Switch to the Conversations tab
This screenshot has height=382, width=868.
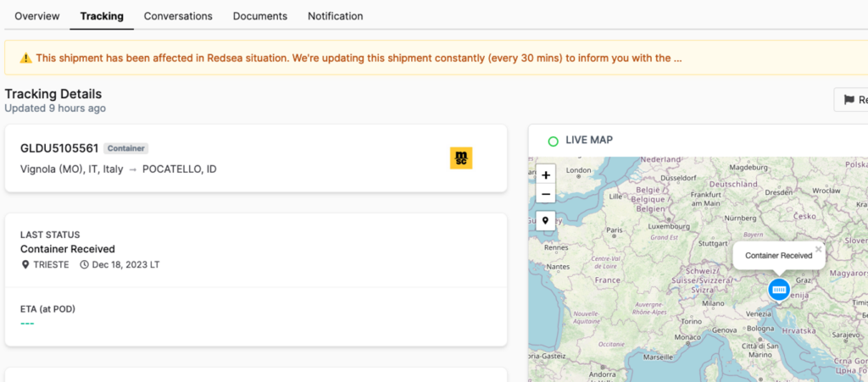(178, 16)
